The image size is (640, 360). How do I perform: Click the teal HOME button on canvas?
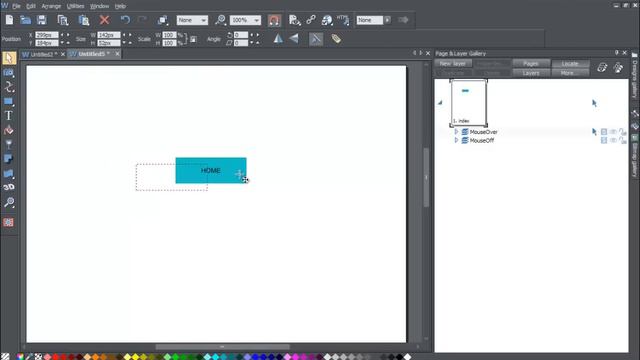coord(211,170)
